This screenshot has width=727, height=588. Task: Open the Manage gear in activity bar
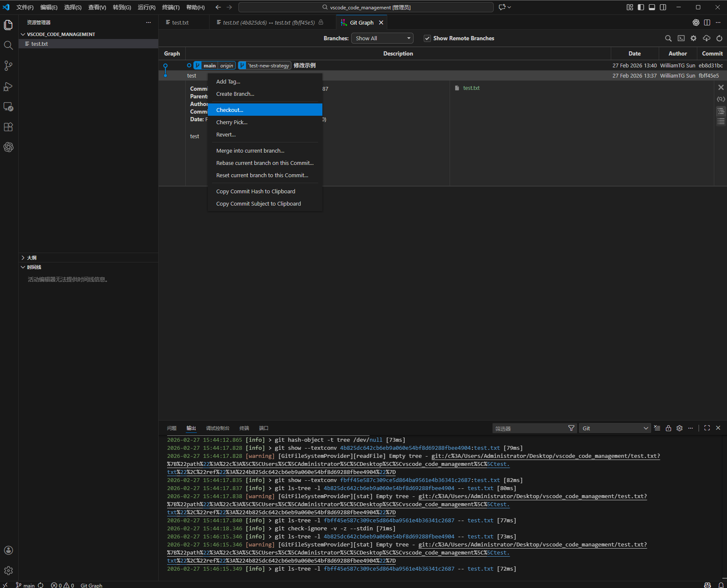coord(8,571)
